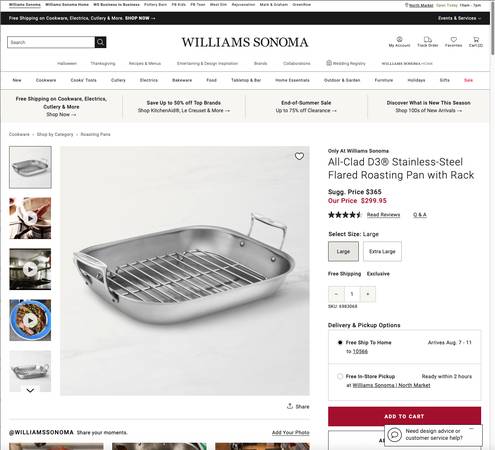Open the Read Reviews link
495x450 pixels.
(x=383, y=215)
